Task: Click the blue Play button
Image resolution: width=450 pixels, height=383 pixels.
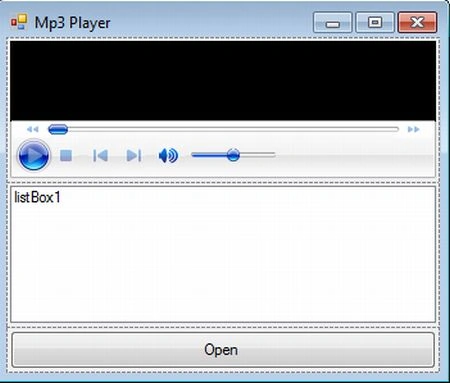Action: point(33,155)
